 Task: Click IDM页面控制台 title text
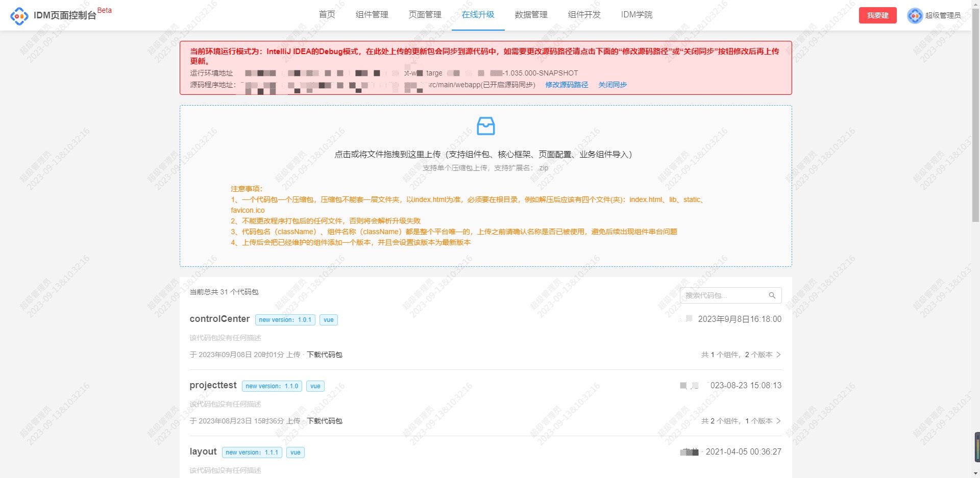pyautogui.click(x=65, y=15)
